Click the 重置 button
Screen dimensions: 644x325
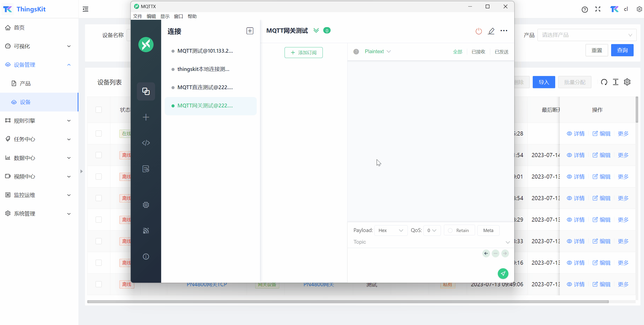pos(597,50)
